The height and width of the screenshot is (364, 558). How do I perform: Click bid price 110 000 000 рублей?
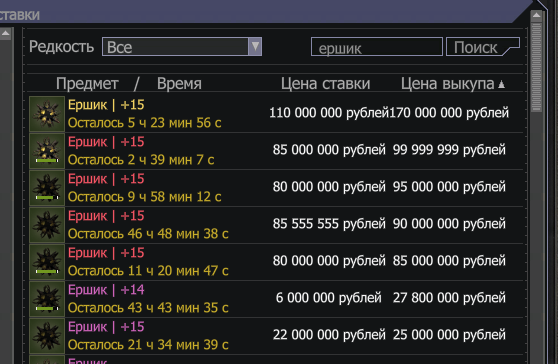(x=328, y=113)
